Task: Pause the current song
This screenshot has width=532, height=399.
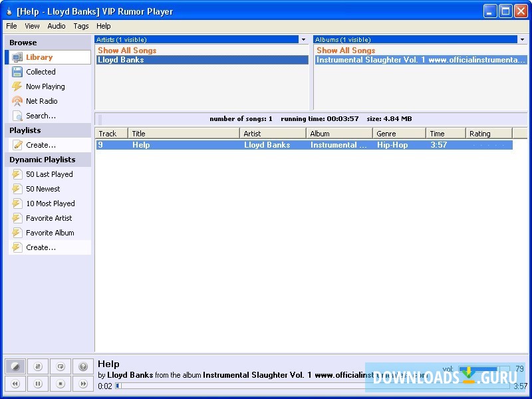Action: point(38,384)
